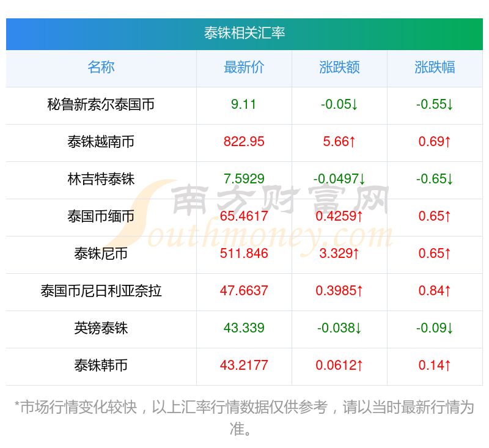Click the change amount 0.4259↑
The height and width of the screenshot is (448, 489).
(x=339, y=216)
